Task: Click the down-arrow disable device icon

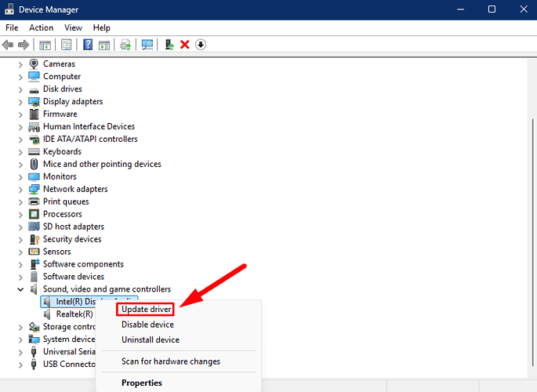Action: point(201,45)
